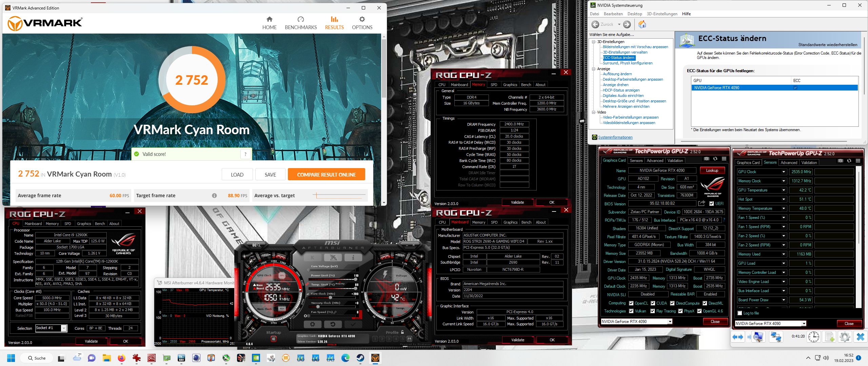Click the Afterburner profile lock icon
This screenshot has height=366, width=868.
[402, 332]
